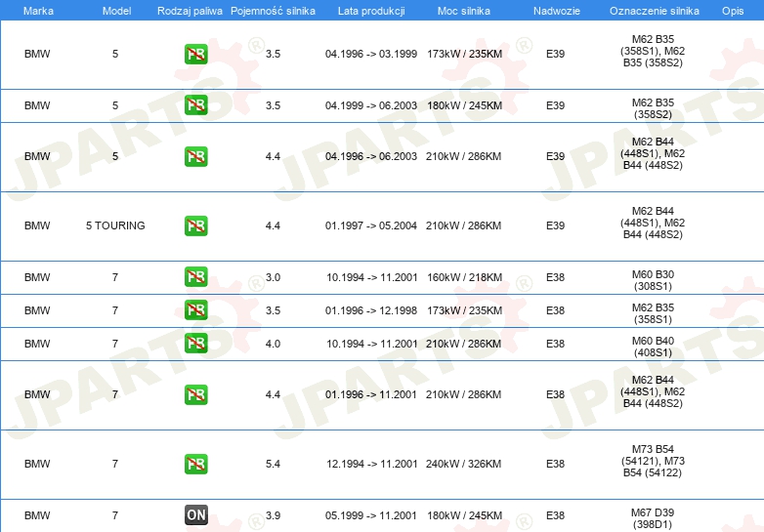Screen dimensions: 764x532
Task: Click production years '04.1999 -> 06.2003'
Action: coord(371,105)
